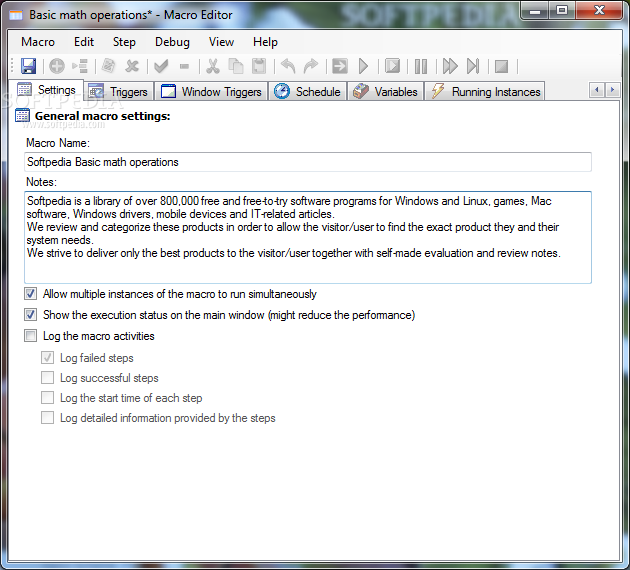Minimize the Macro Editor window
Viewport: 630px width, 570px height.
click(x=535, y=10)
